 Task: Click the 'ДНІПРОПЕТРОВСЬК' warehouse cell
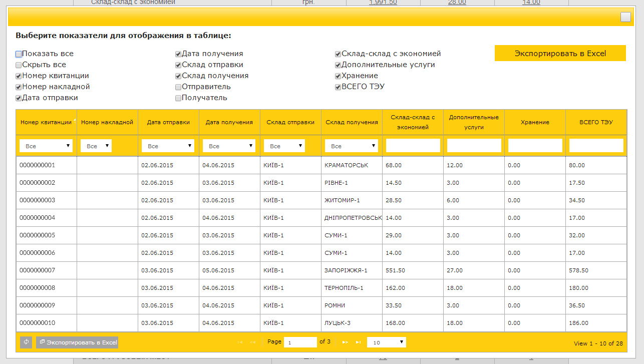352,218
